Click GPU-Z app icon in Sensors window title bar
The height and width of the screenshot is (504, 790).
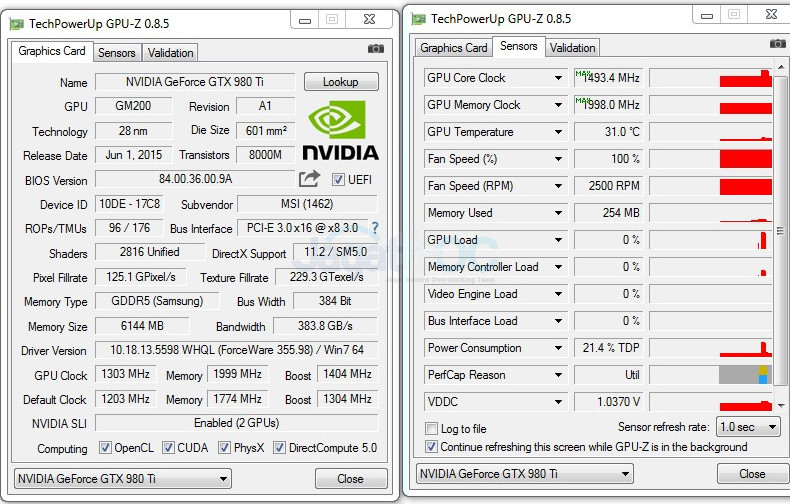tap(419, 19)
